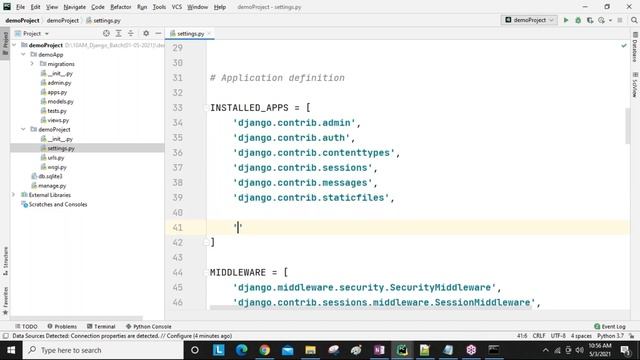
Task: Fold the INSTALLED_APPS list at line 33
Action: pyautogui.click(x=206, y=108)
